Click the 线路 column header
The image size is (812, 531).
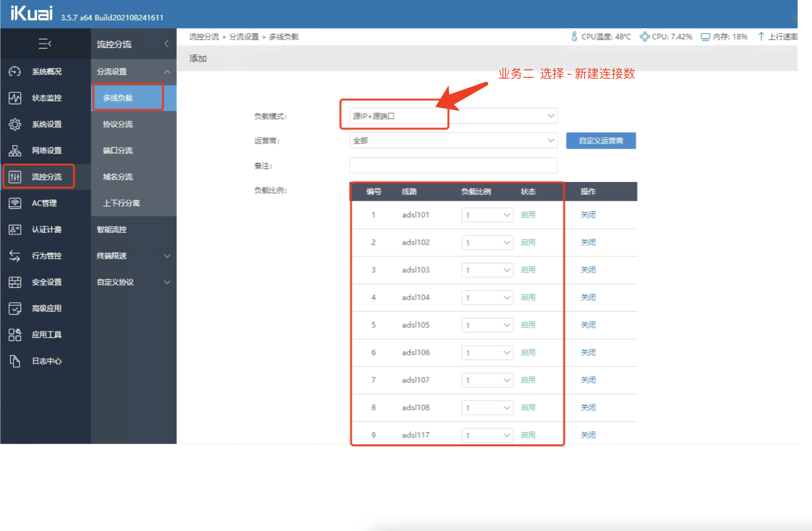tap(409, 191)
